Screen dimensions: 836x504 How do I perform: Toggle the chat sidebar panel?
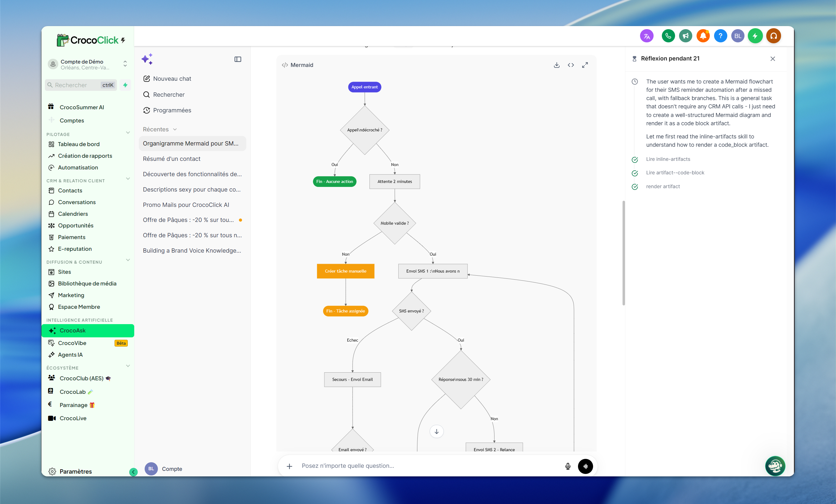pyautogui.click(x=238, y=59)
